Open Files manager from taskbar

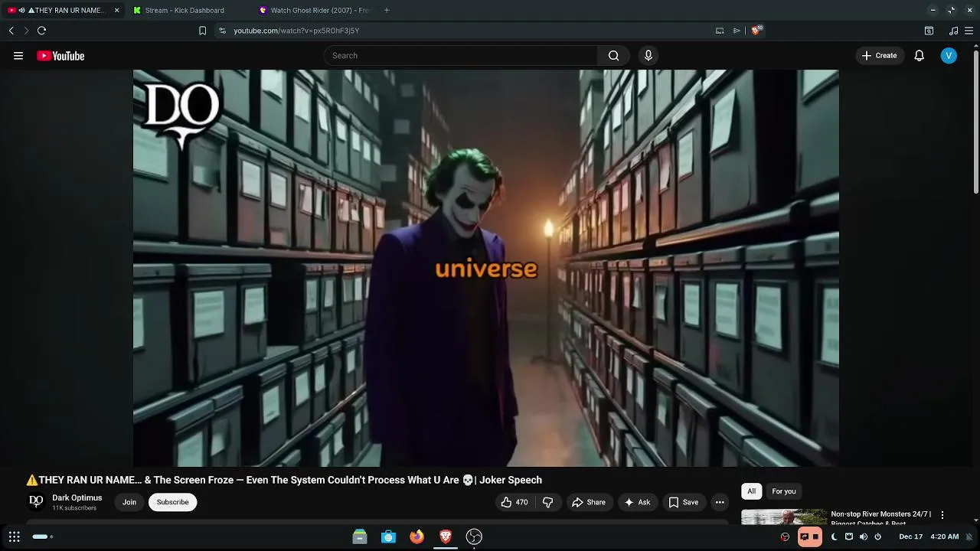(360, 536)
